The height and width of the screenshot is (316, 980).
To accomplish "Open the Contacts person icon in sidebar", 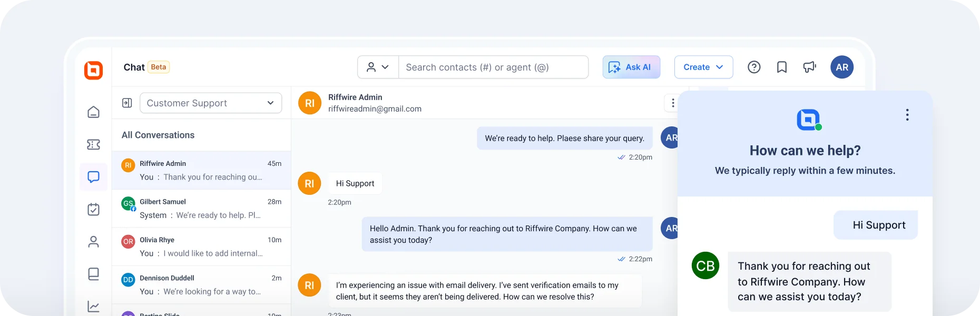I will point(93,242).
